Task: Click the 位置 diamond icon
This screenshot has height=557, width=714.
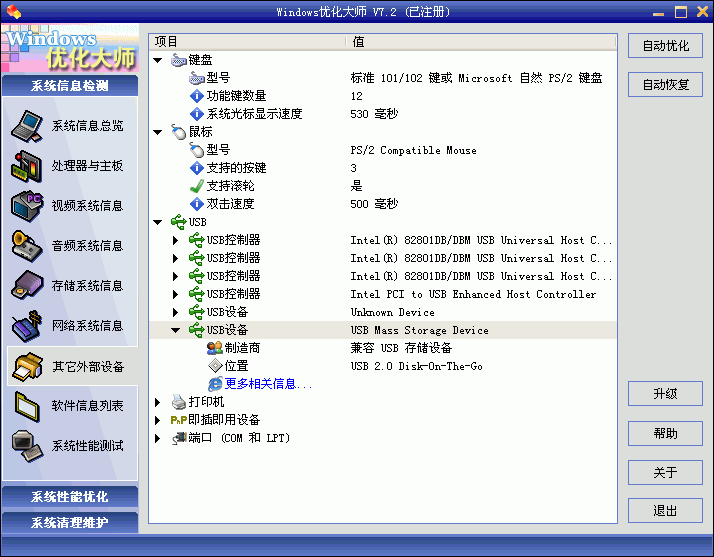Action: coord(214,366)
